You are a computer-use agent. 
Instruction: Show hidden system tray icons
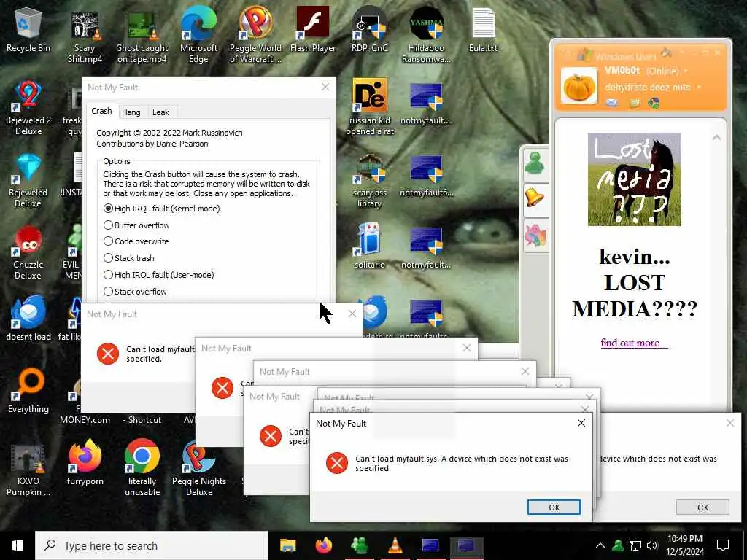[600, 545]
